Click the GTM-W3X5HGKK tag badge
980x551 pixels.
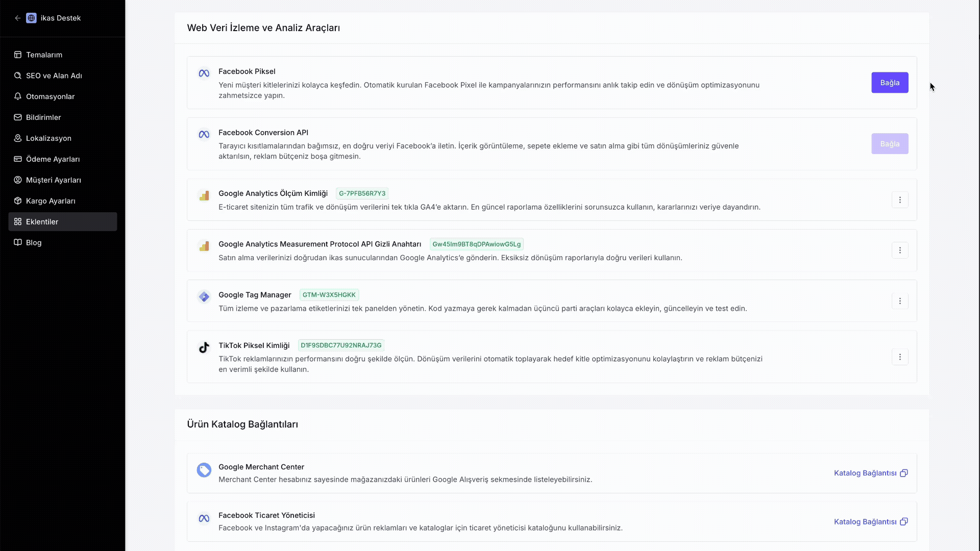pyautogui.click(x=329, y=295)
